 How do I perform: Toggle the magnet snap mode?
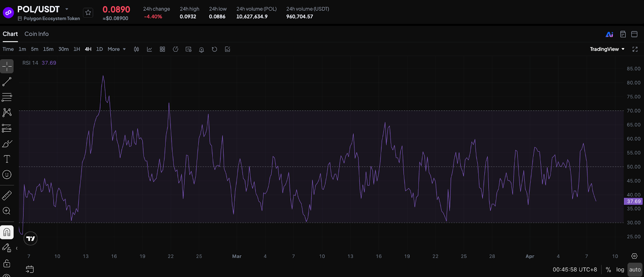pos(7,232)
